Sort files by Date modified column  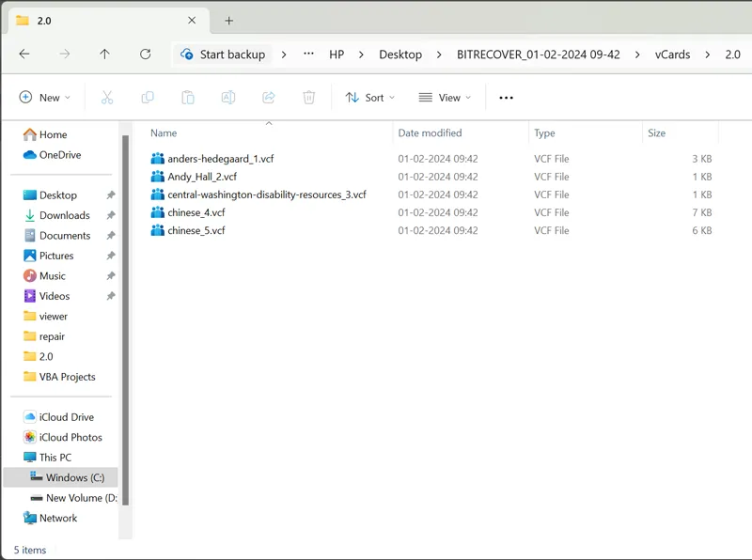[x=430, y=133]
